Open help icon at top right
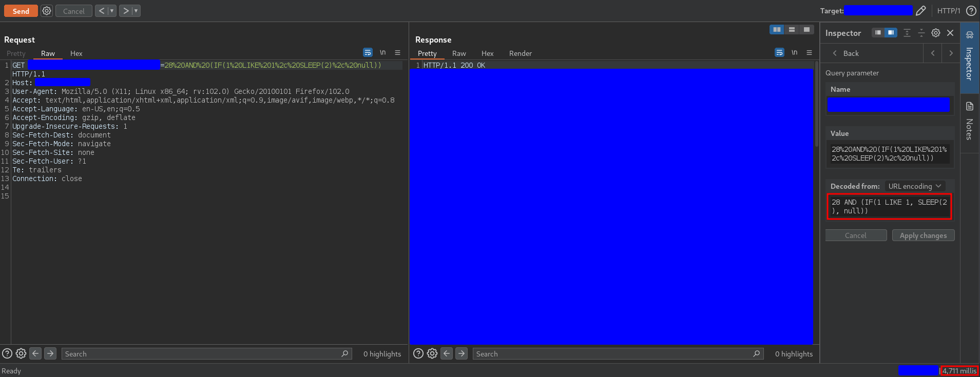 click(971, 11)
